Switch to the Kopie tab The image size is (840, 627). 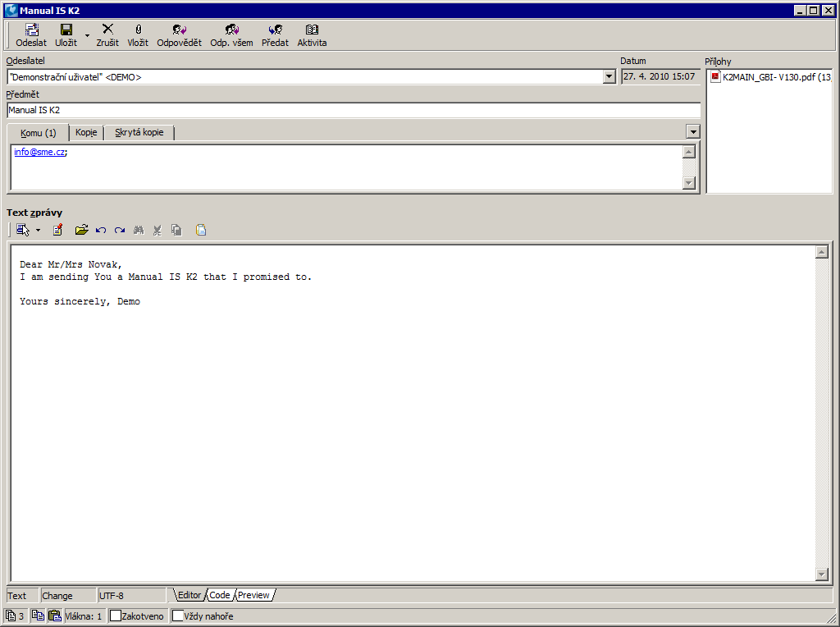pos(86,132)
